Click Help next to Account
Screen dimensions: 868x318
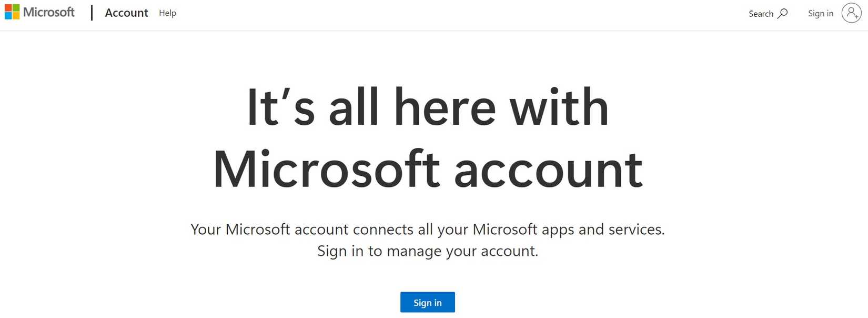point(167,13)
